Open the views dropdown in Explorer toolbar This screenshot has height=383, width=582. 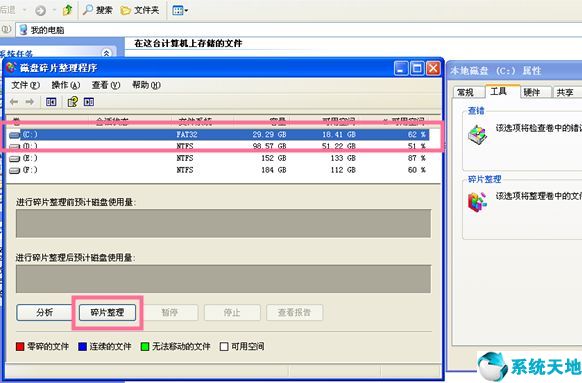point(180,10)
